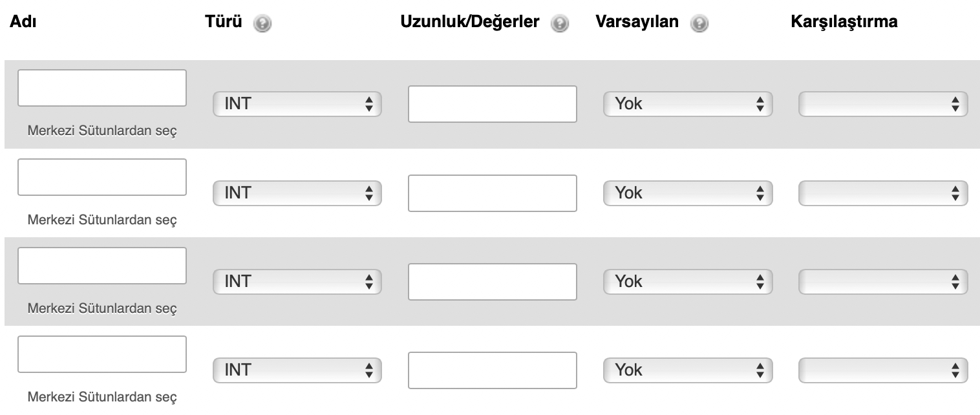This screenshot has width=980, height=415.
Task: Open the second row INT type dropdown
Action: coord(297,193)
